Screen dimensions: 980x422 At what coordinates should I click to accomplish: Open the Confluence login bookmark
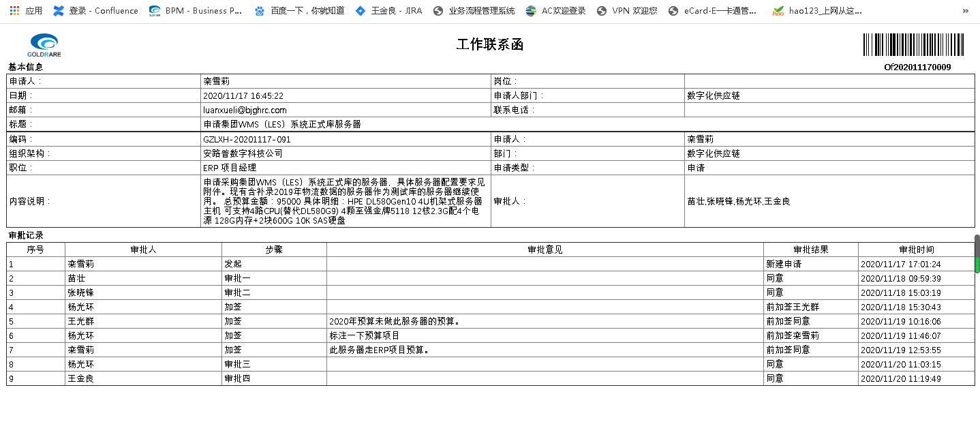pyautogui.click(x=96, y=11)
